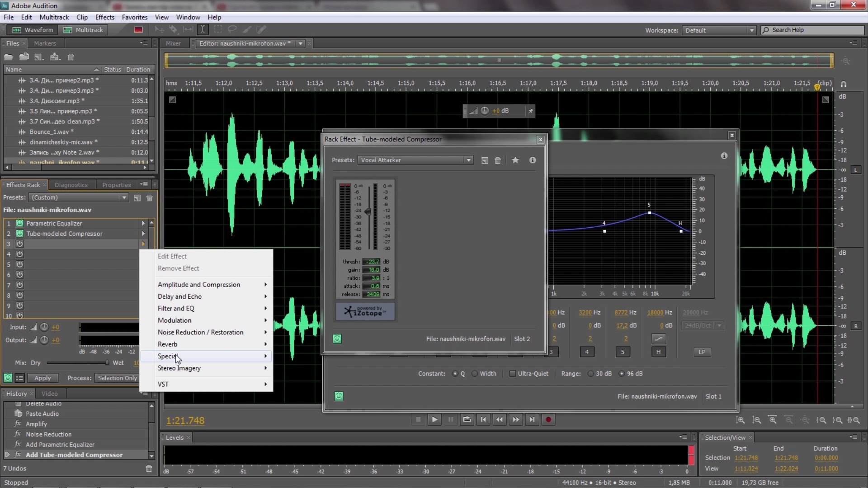Click the EQ curve control point 5
868x488 pixels.
pyautogui.click(x=650, y=213)
